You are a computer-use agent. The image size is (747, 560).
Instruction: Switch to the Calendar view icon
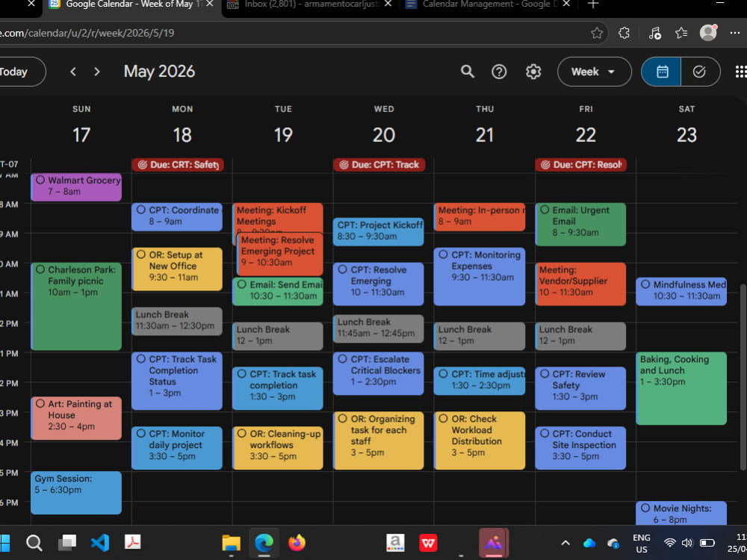pos(661,72)
